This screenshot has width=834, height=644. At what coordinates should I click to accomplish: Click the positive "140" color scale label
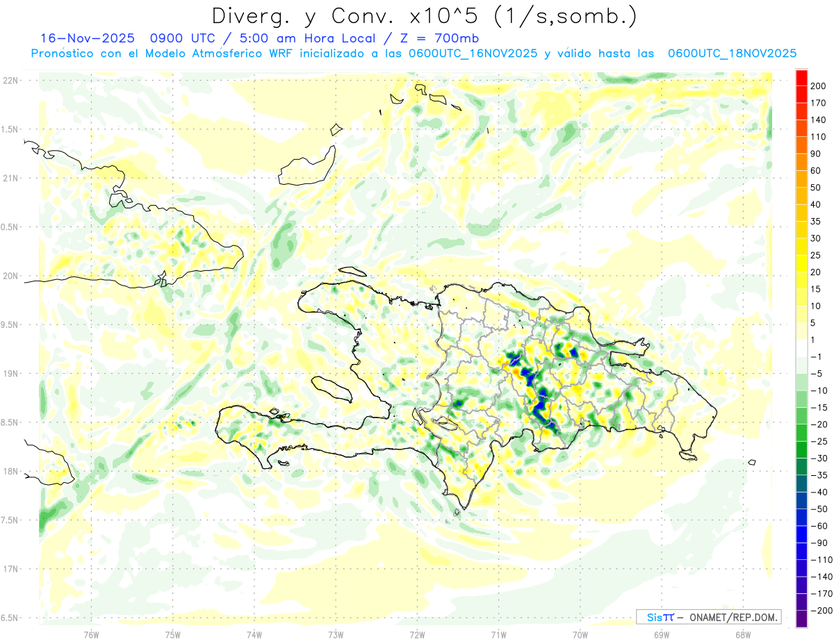(818, 120)
